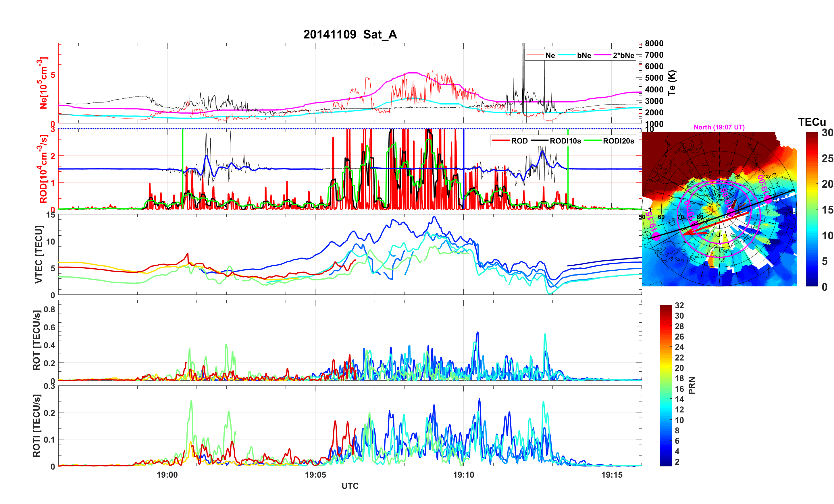
Task: Click the figure title 20141109 Sat_A
Action: point(350,34)
